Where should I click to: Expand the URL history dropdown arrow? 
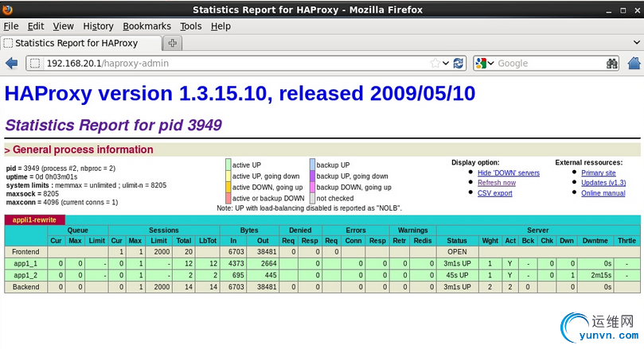pos(446,63)
